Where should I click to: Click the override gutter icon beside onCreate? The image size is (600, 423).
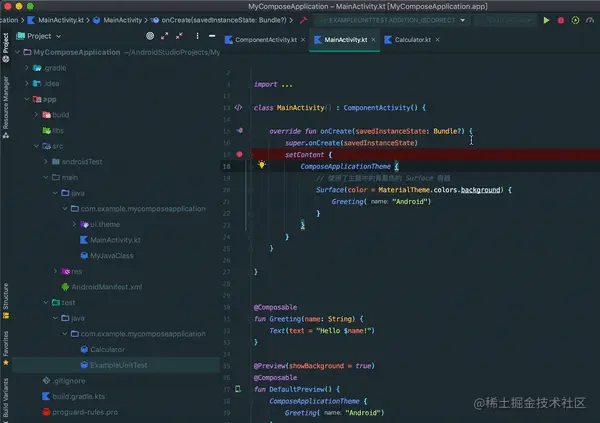239,131
